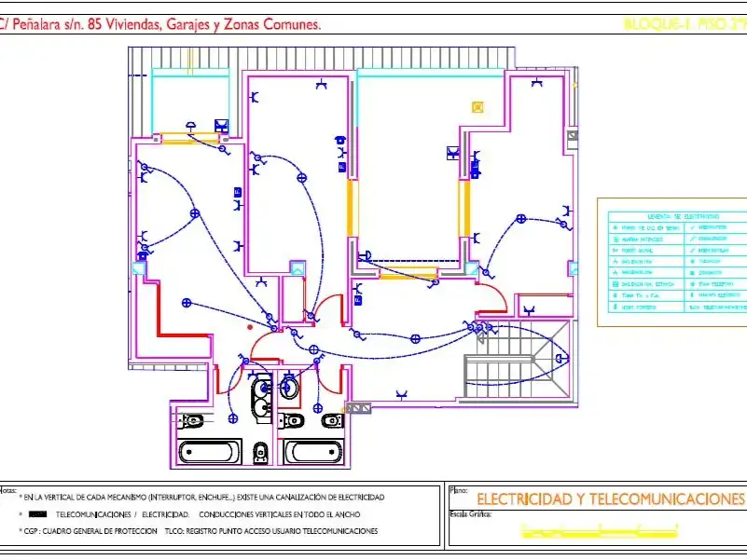Select the yellow BLOQUE-1 PISO text
Image resolution: width=747 pixels, height=560 pixels.
(685, 24)
